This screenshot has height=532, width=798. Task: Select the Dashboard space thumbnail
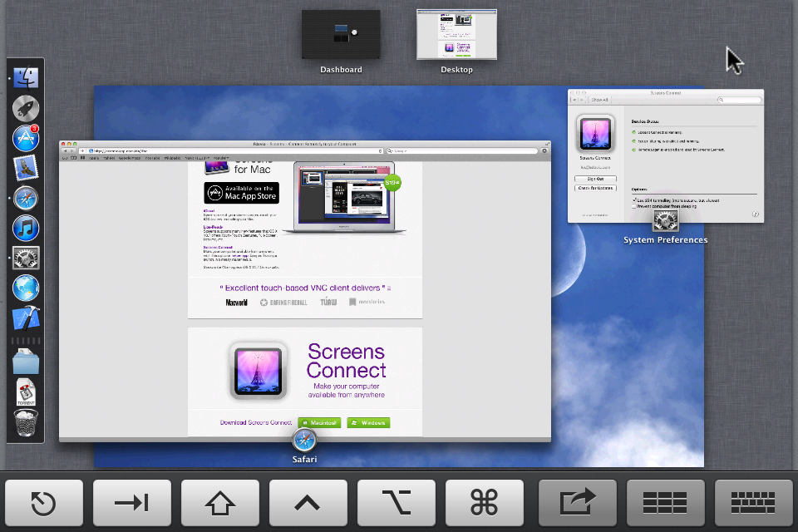tap(341, 35)
